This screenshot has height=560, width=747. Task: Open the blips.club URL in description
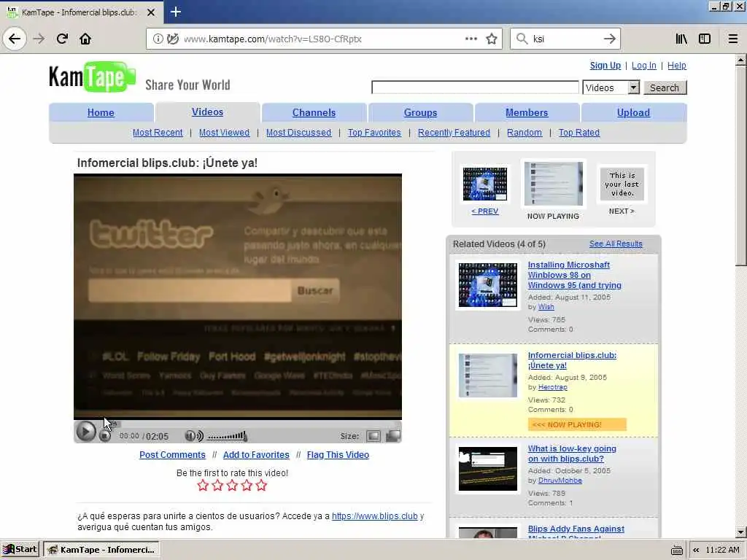click(x=374, y=516)
